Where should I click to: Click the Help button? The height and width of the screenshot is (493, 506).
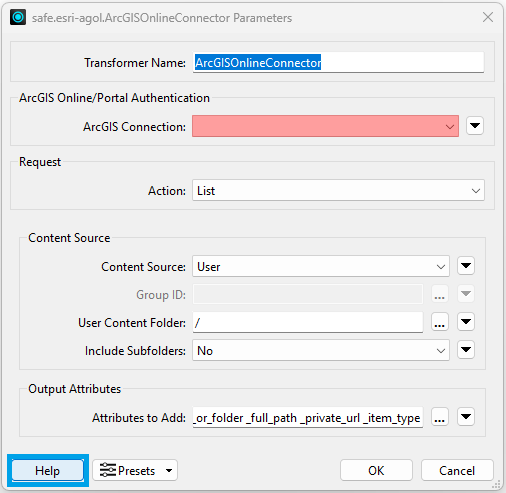click(x=48, y=470)
